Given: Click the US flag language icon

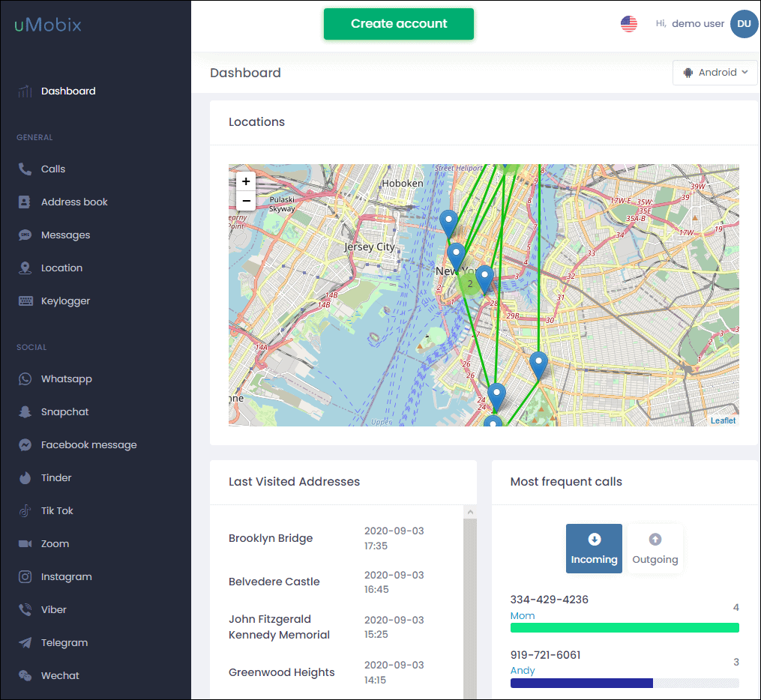Looking at the screenshot, I should click(628, 24).
